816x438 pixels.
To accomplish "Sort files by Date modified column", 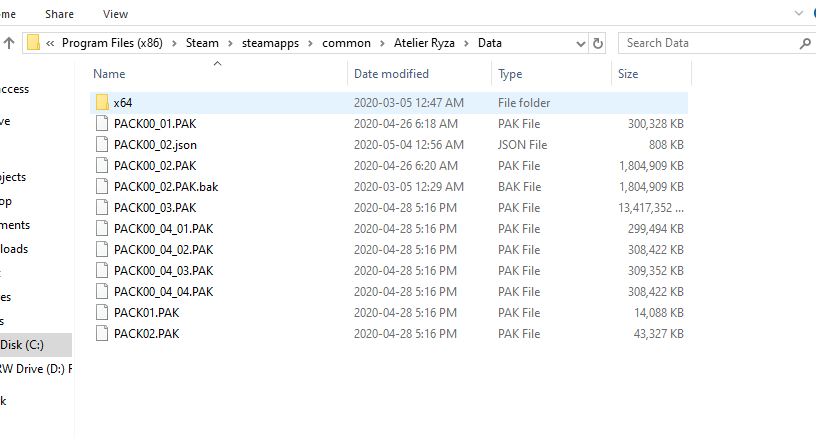I will [x=391, y=74].
